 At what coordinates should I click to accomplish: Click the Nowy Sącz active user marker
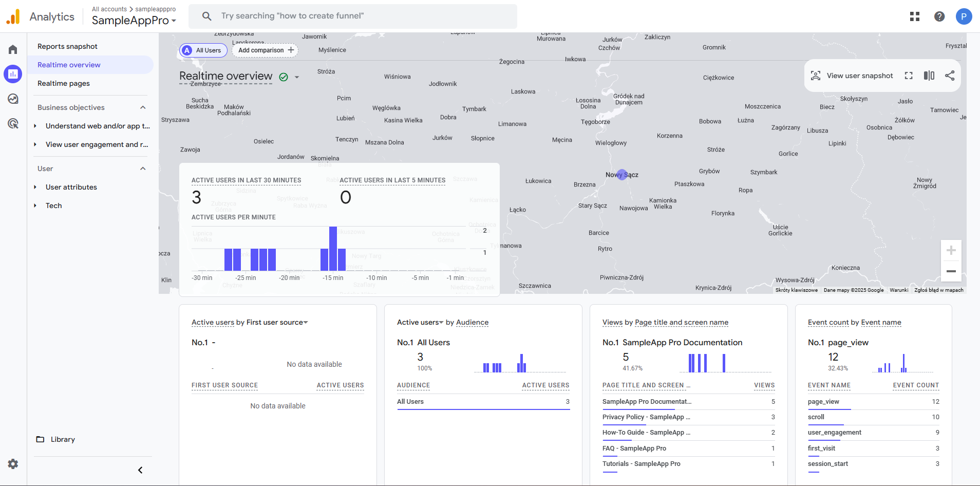tap(622, 175)
